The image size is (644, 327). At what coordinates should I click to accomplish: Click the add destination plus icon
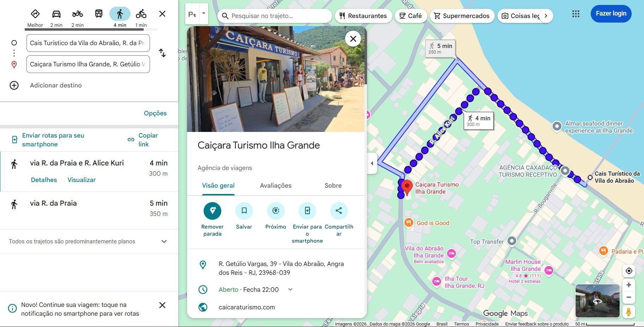tap(14, 85)
